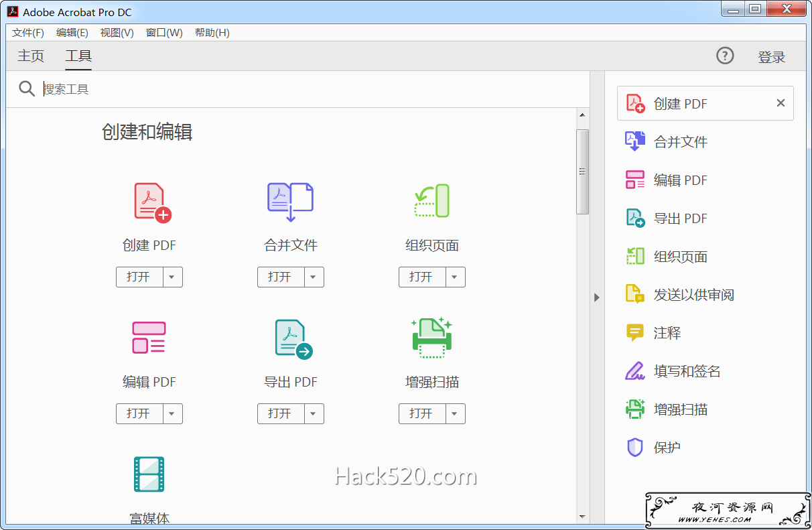Click the 富媒体 label text
The image size is (812, 530).
tap(149, 518)
